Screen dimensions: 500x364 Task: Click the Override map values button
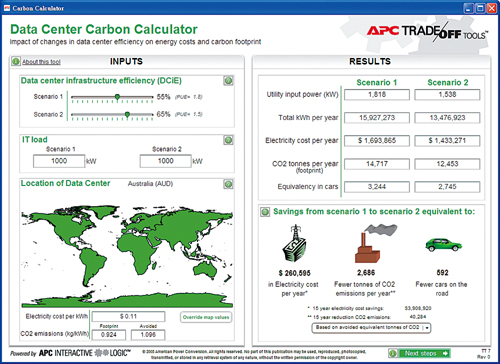(206, 317)
